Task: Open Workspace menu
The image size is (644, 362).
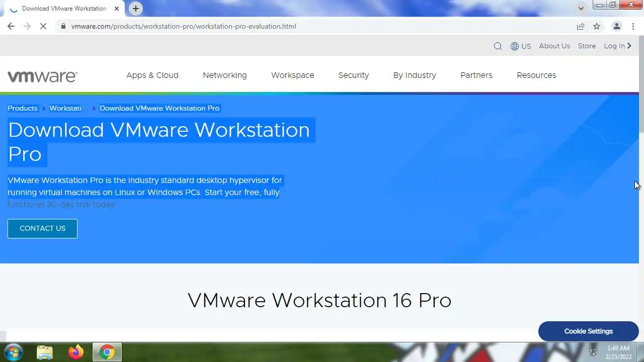Action: click(x=293, y=75)
